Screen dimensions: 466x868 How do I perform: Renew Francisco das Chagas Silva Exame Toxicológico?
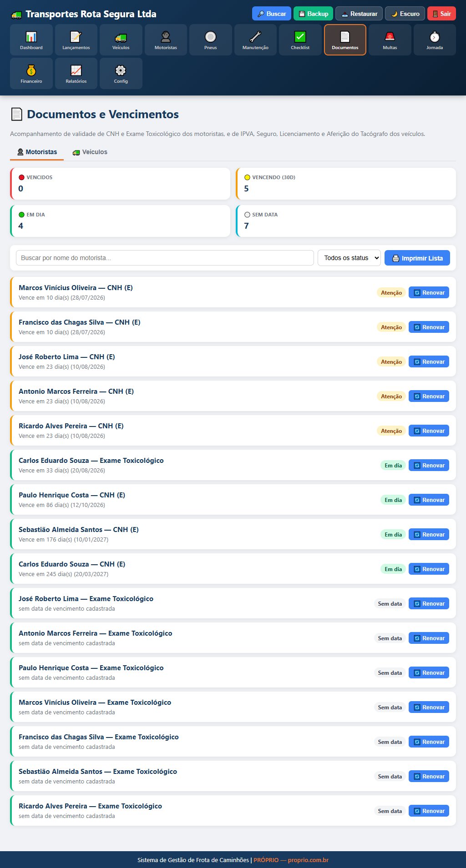click(x=429, y=742)
